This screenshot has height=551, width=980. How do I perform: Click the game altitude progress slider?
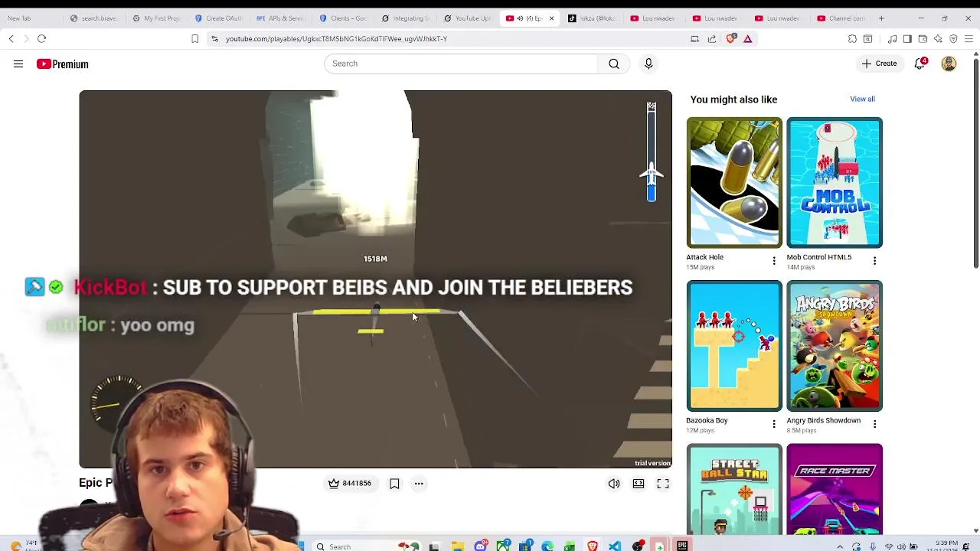652,153
